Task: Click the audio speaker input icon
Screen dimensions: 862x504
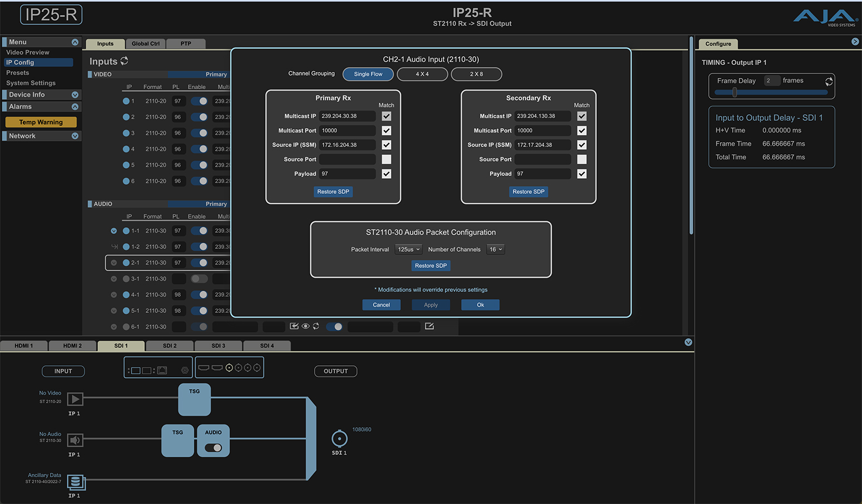Action: (75, 440)
